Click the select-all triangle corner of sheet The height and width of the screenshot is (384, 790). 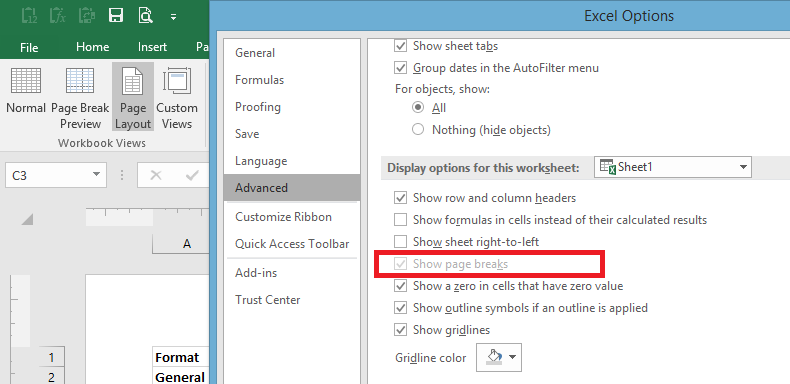click(x=27, y=219)
